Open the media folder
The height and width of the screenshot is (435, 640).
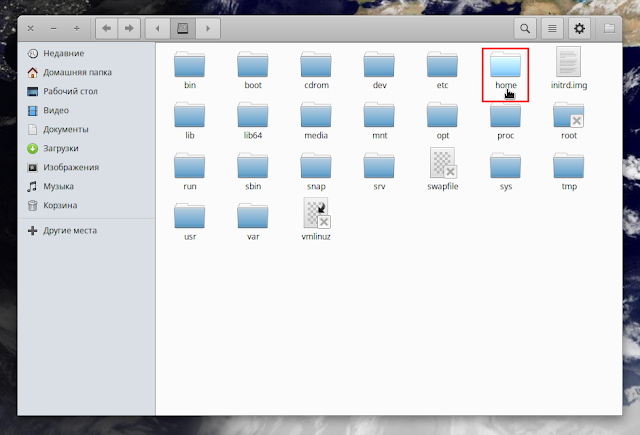(316, 121)
